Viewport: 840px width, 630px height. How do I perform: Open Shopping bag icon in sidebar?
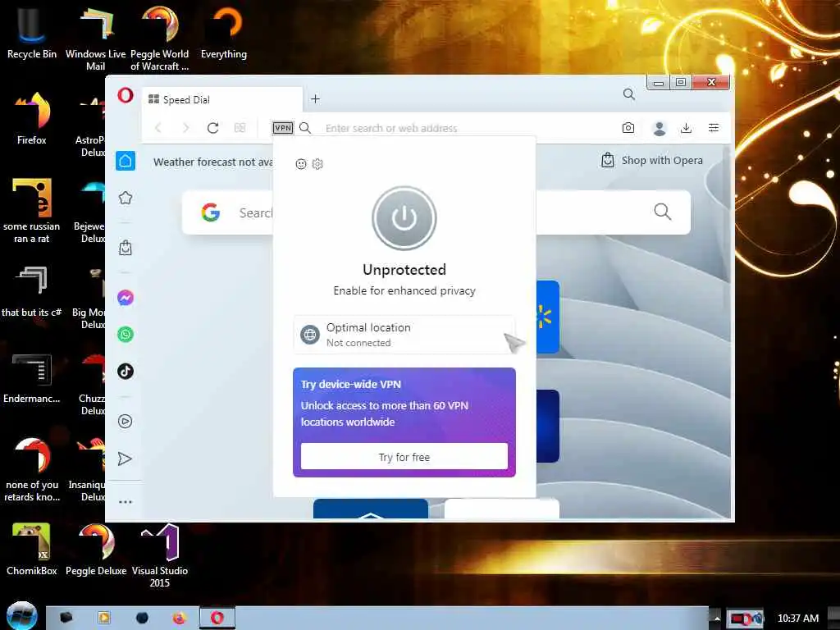click(x=126, y=248)
